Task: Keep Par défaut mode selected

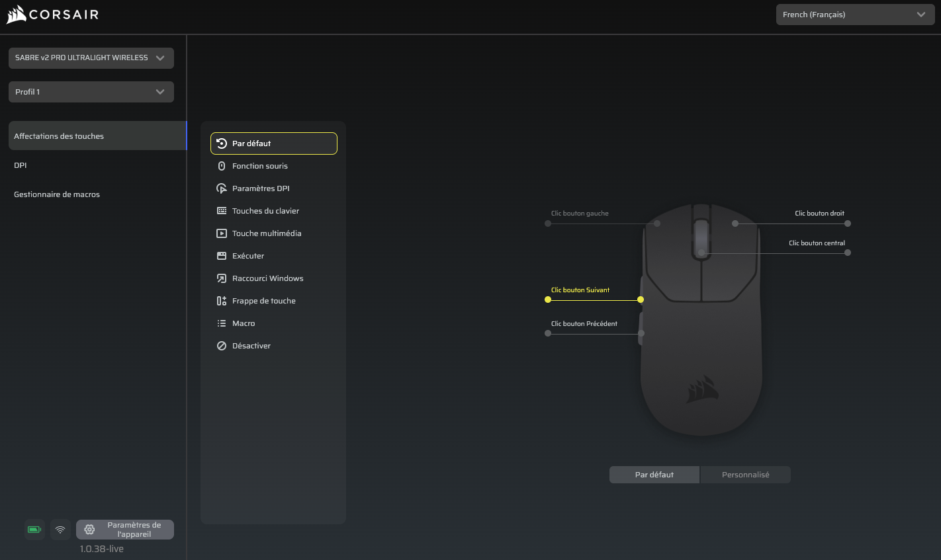Action: 654,474
